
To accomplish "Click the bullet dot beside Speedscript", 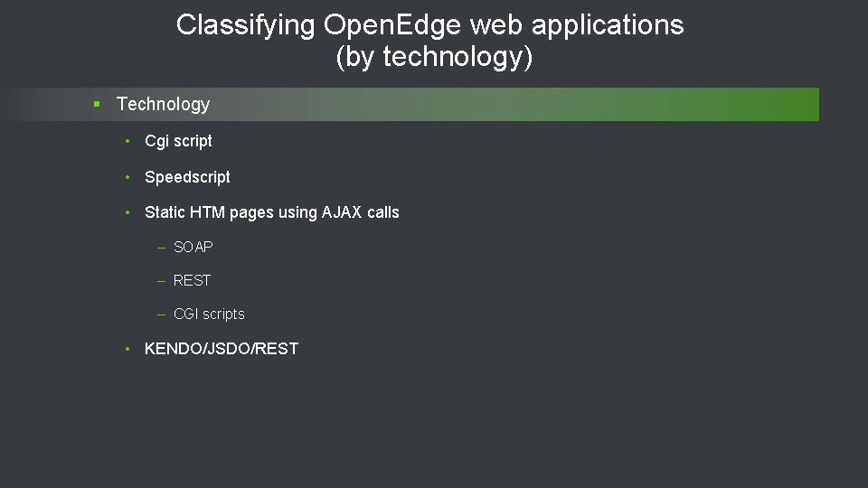I will (x=129, y=177).
